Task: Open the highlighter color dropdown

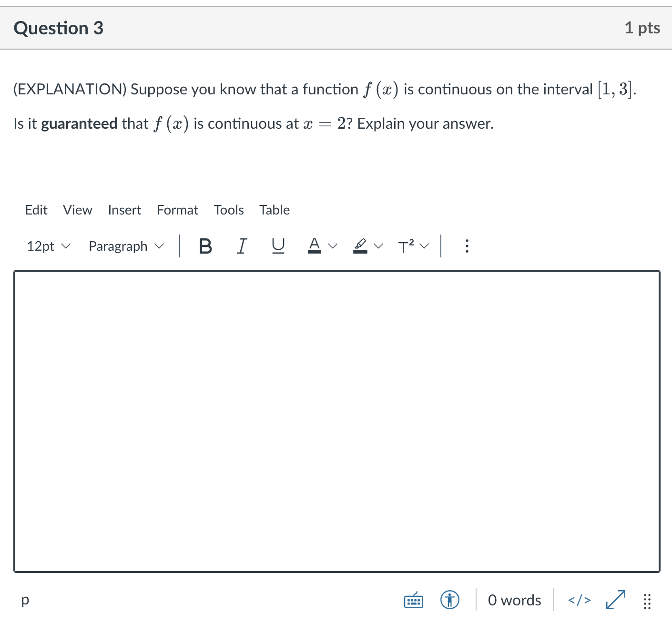Action: click(377, 246)
